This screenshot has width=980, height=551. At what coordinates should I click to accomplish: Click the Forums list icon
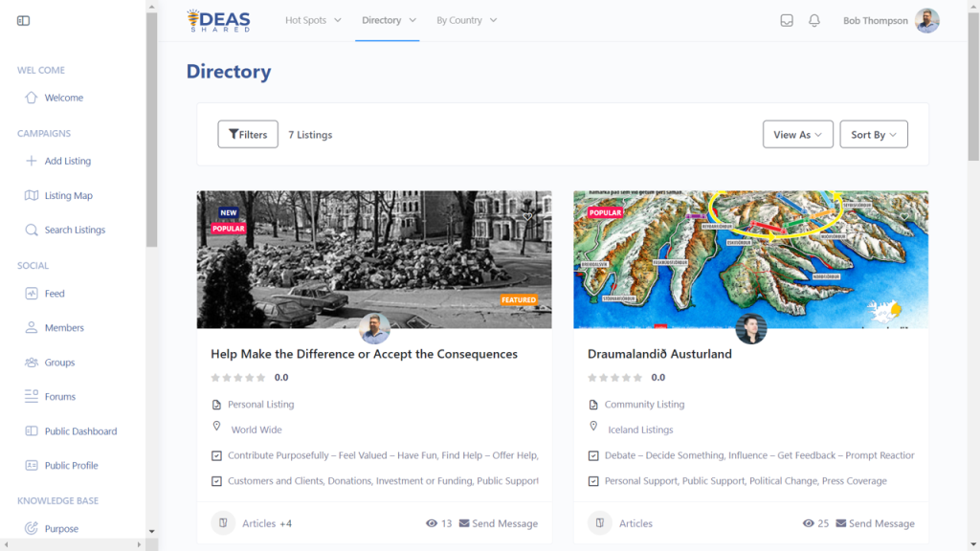pyautogui.click(x=32, y=396)
